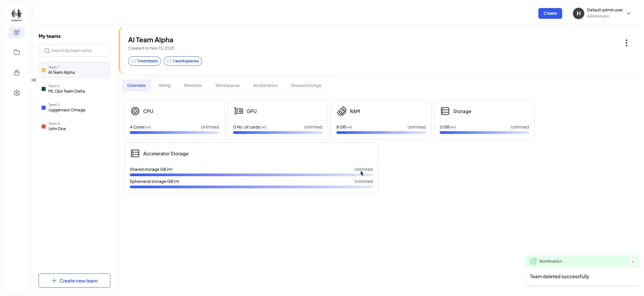Click the CPU usage progress bar
The image size is (644, 296).
point(174,133)
